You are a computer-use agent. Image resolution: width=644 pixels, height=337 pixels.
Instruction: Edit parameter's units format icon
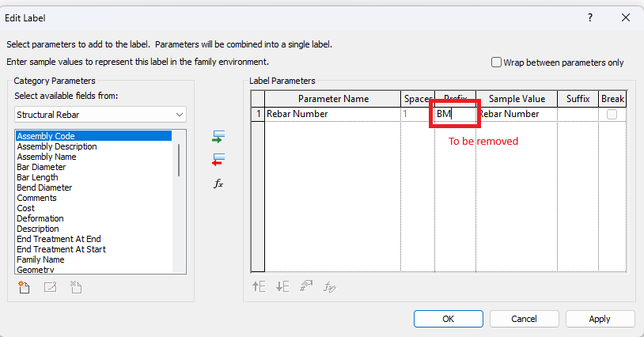point(306,286)
